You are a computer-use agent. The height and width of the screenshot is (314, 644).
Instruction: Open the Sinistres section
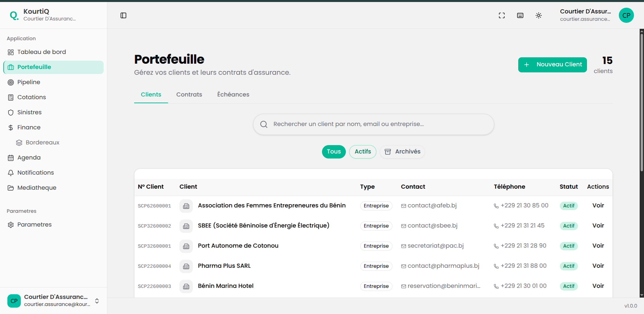click(x=30, y=112)
